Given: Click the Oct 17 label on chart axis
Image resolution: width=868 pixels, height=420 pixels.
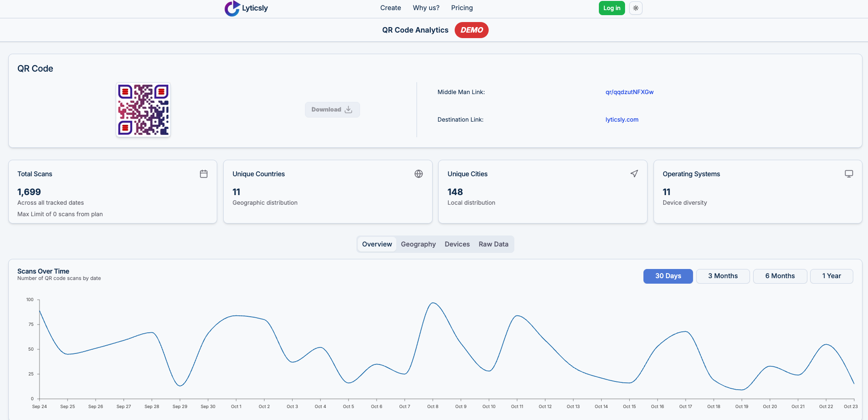Looking at the screenshot, I should coord(686,407).
